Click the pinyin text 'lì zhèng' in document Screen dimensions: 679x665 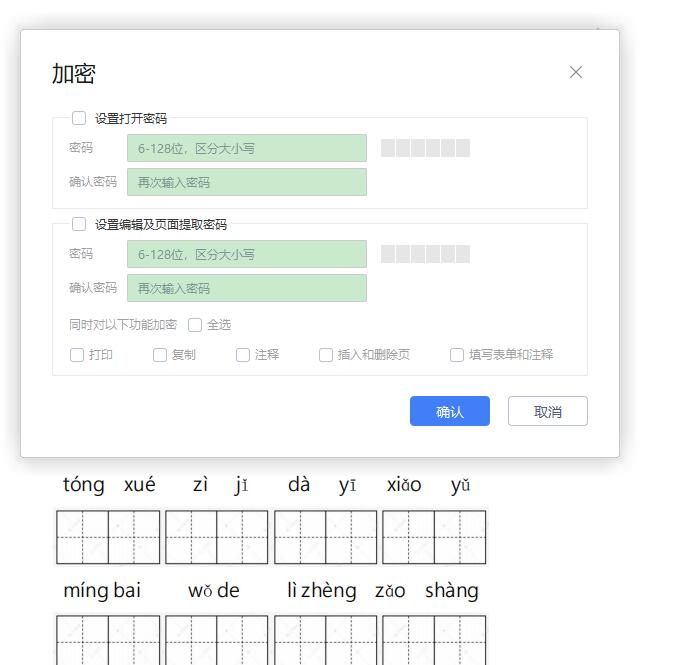322,590
